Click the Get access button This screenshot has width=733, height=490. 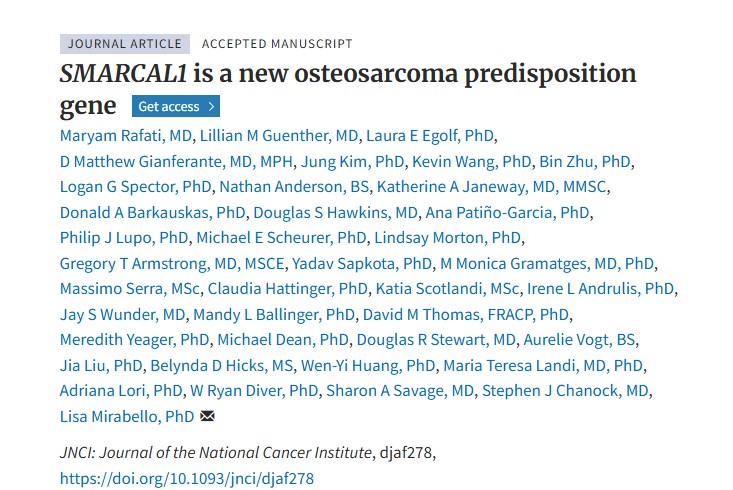[x=176, y=107]
